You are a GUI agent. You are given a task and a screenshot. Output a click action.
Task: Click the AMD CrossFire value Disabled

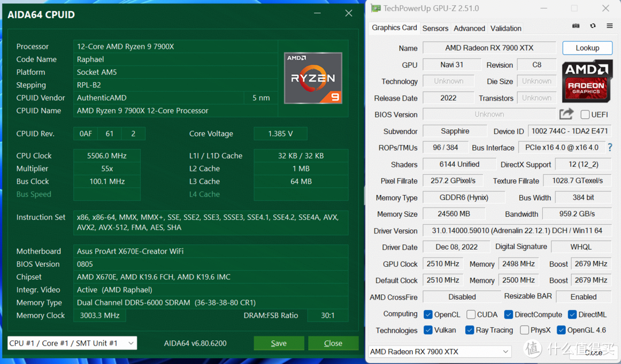(x=462, y=297)
